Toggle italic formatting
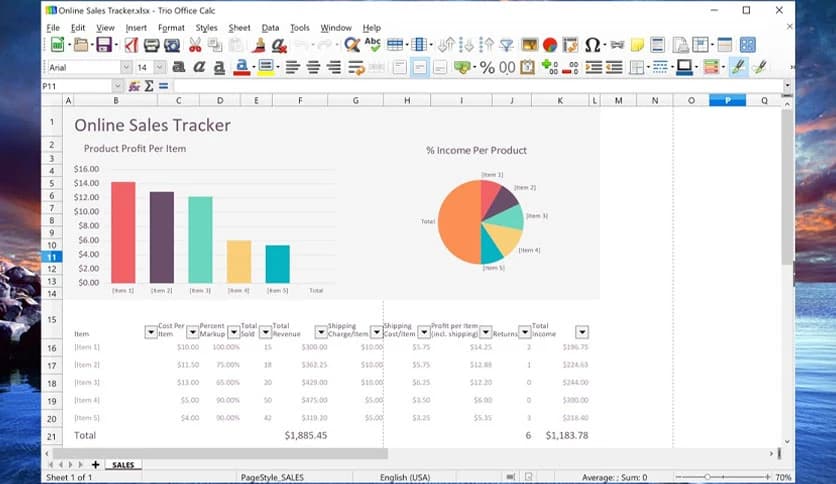The height and width of the screenshot is (484, 836). (199, 67)
